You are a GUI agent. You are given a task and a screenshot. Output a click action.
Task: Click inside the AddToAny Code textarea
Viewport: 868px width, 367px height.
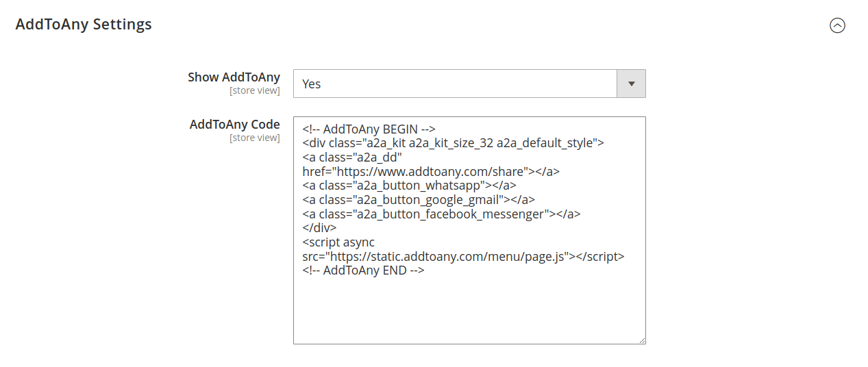click(x=469, y=230)
